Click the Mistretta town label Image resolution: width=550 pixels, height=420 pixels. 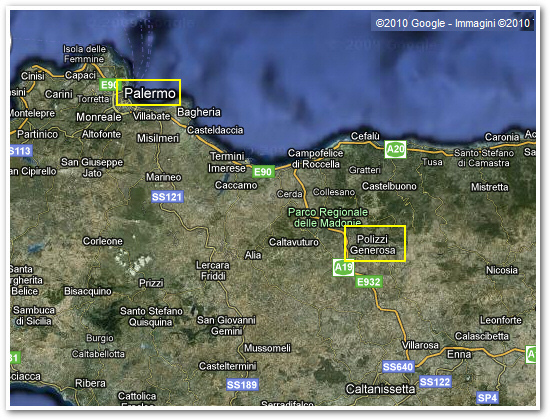490,187
